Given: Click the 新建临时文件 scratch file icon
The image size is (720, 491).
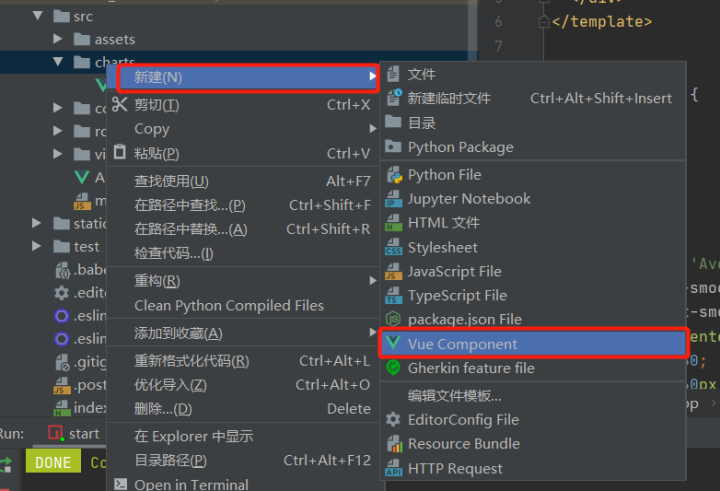Looking at the screenshot, I should [x=394, y=97].
